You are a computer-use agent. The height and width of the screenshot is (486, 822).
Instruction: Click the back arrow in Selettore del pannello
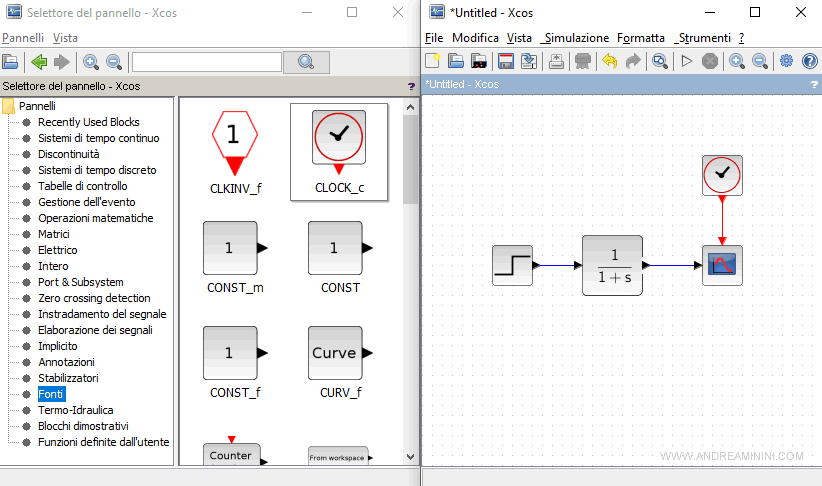39,62
